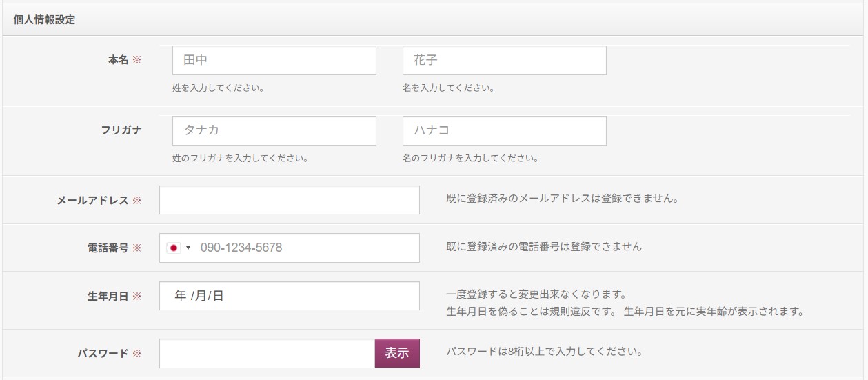Open the country code dropdown arrow
This screenshot has width=868, height=380.
tap(188, 248)
